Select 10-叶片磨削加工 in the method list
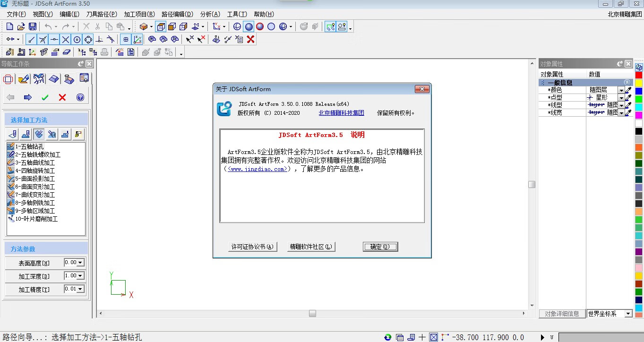Screen dimensions: 644x342 (x=33, y=219)
